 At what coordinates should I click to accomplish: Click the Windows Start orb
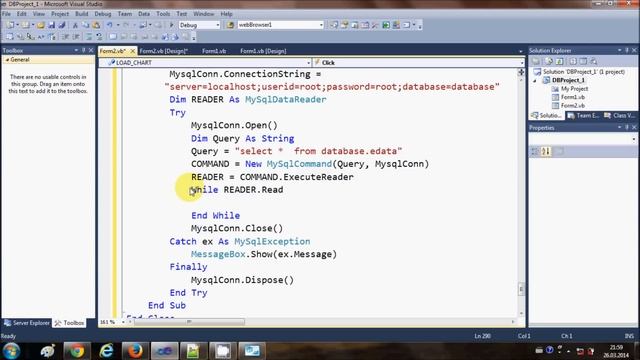11,351
